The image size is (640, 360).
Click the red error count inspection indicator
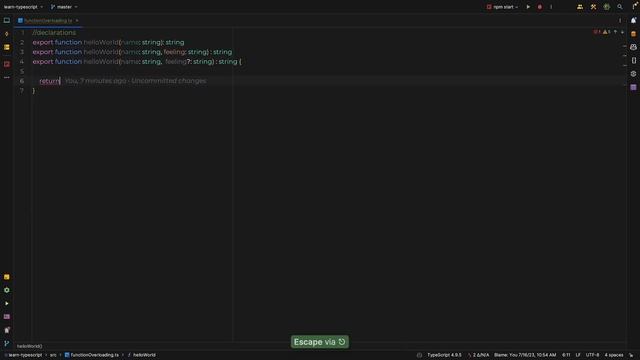coord(597,32)
